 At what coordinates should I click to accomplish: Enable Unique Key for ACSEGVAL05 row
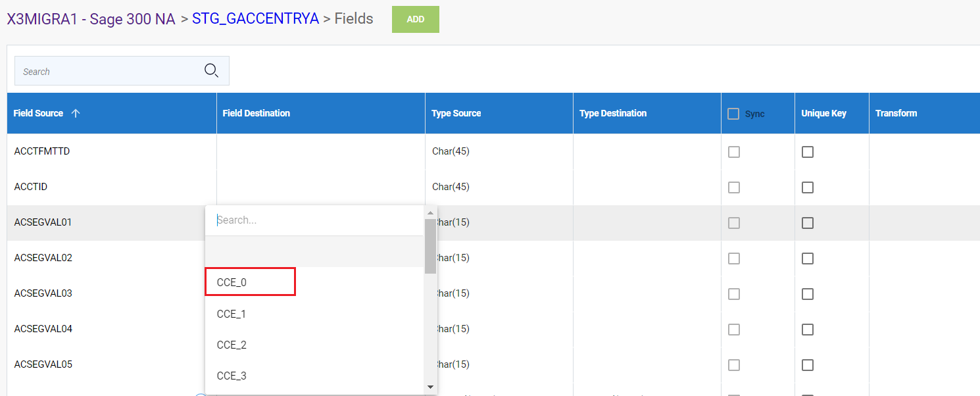(808, 365)
